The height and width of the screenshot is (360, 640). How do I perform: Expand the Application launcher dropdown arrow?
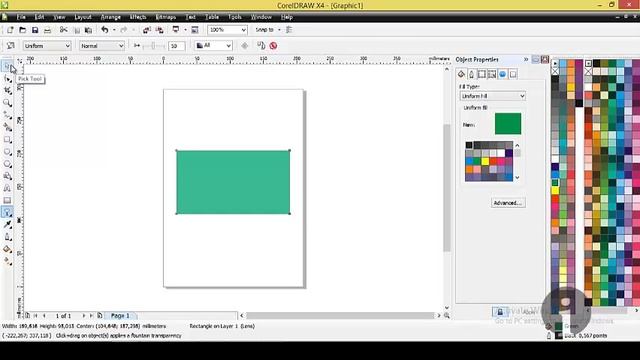185,30
